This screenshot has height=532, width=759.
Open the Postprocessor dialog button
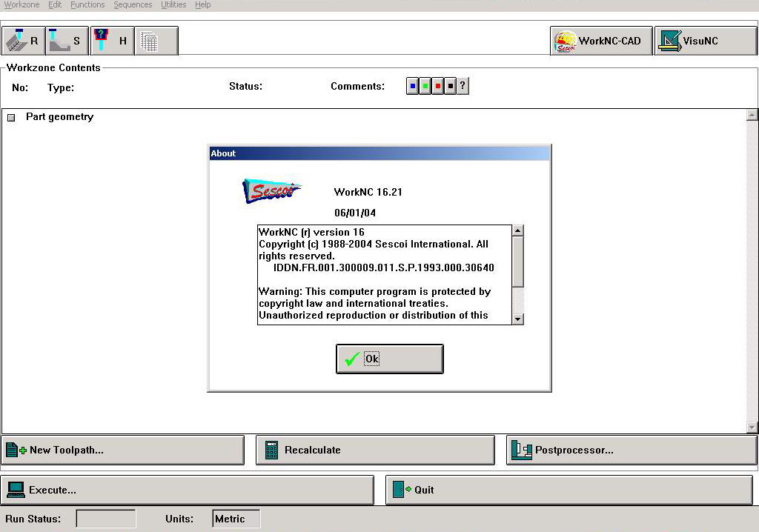(x=632, y=450)
